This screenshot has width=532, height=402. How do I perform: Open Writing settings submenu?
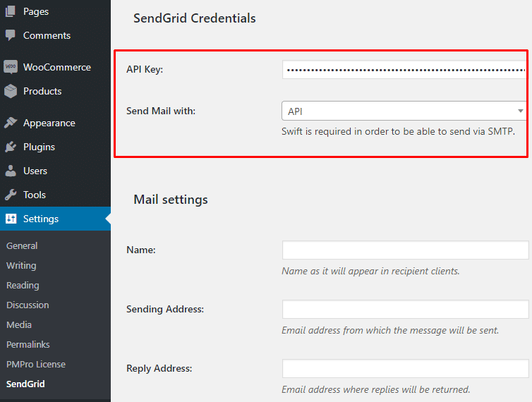coord(21,265)
